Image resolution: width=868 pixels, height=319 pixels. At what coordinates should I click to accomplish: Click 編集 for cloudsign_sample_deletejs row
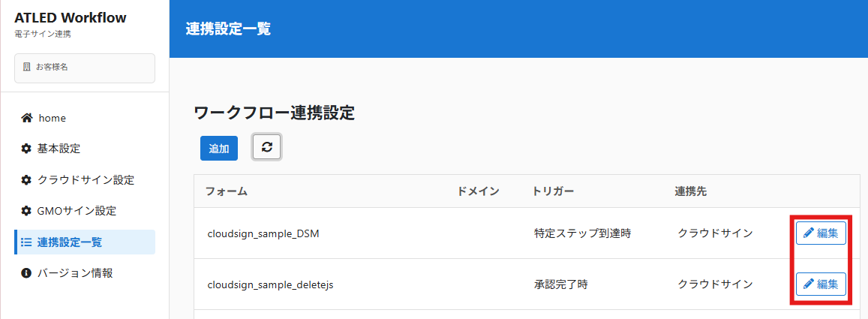click(x=821, y=284)
